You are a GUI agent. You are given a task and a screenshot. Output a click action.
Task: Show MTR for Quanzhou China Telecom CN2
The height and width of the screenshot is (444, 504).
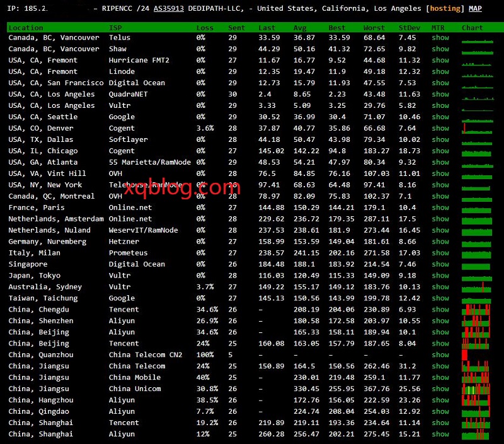(440, 355)
